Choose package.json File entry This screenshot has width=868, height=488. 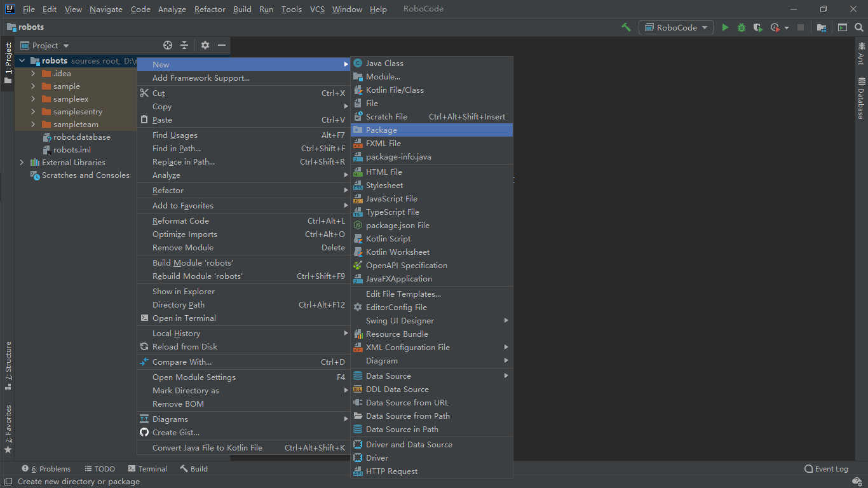pos(431,226)
